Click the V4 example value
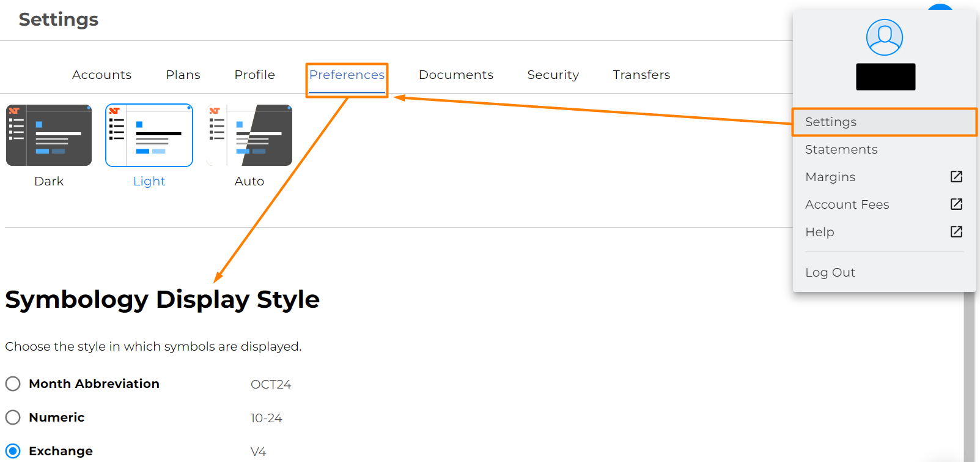The image size is (980, 462). click(258, 452)
